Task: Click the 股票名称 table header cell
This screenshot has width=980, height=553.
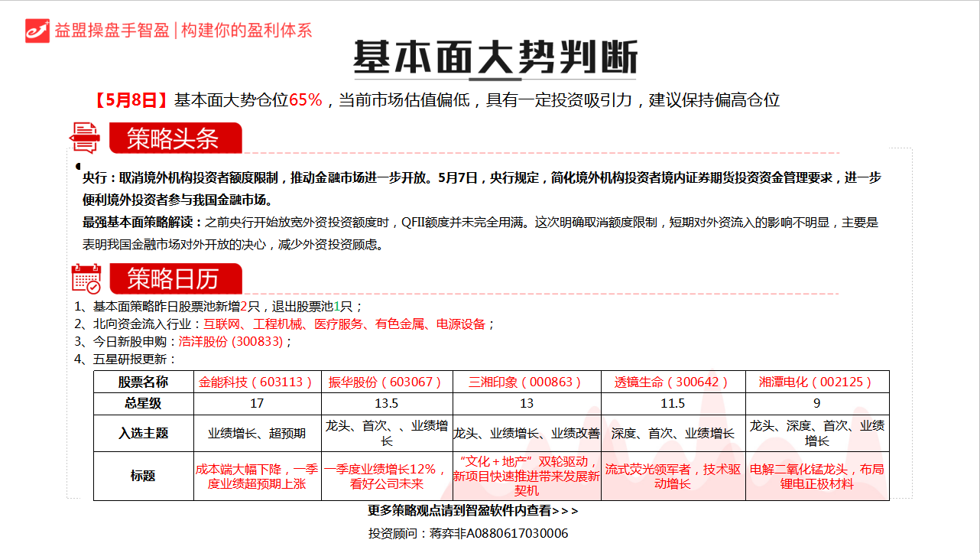Action: point(143,382)
